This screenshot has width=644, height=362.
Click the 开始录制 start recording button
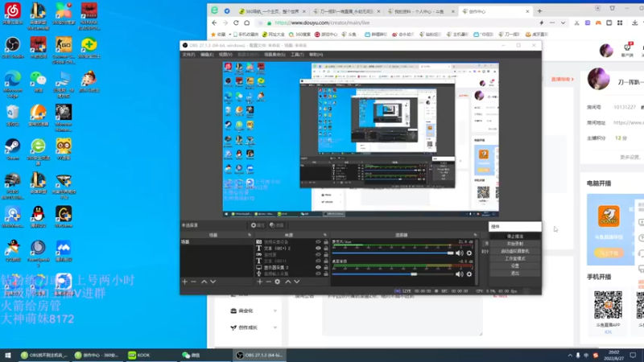(x=515, y=244)
